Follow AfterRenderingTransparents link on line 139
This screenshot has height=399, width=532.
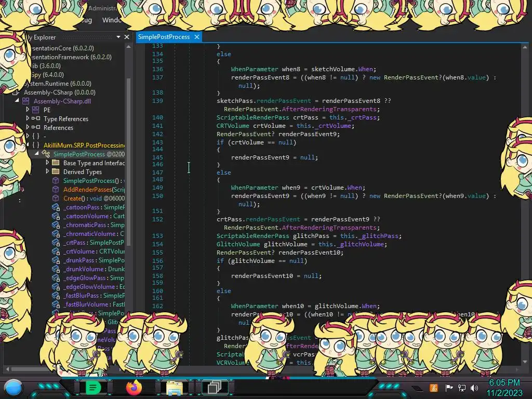pos(329,109)
